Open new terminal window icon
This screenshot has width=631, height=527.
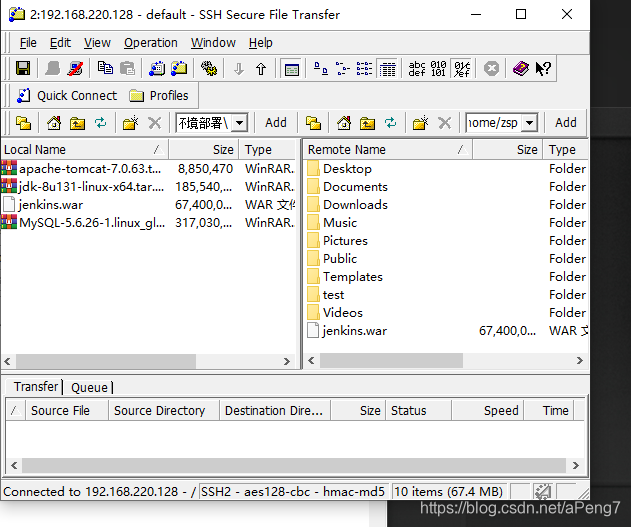157,68
